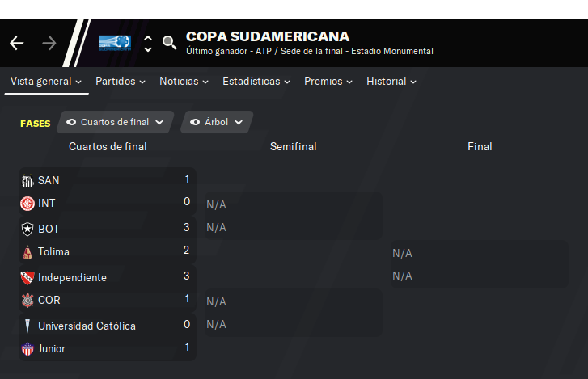
Task: Click the forward arrow navigation icon
Action: point(49,43)
